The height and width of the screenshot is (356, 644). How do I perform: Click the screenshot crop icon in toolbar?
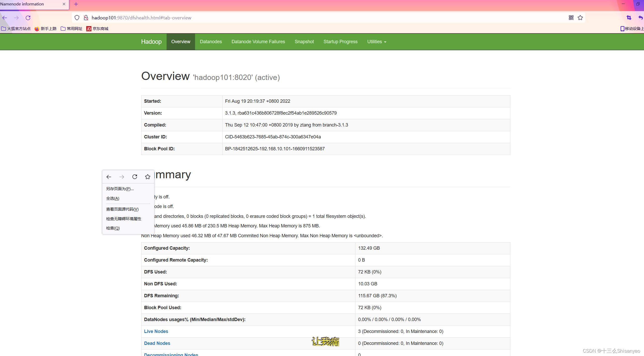[629, 18]
